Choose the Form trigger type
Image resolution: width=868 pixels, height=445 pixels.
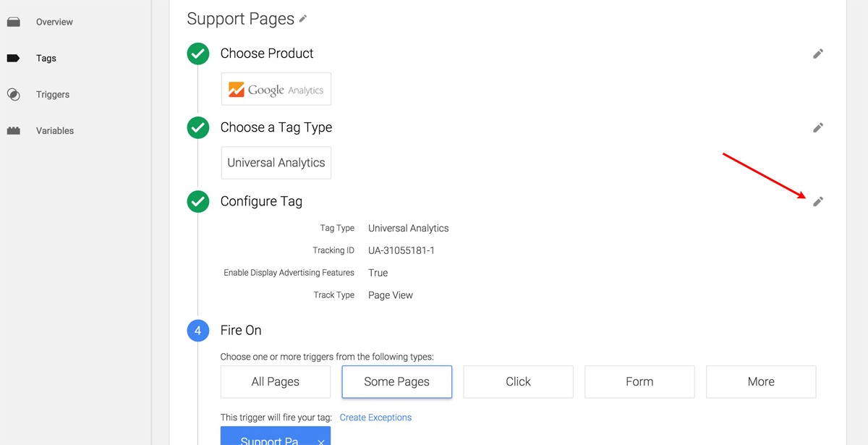(639, 381)
